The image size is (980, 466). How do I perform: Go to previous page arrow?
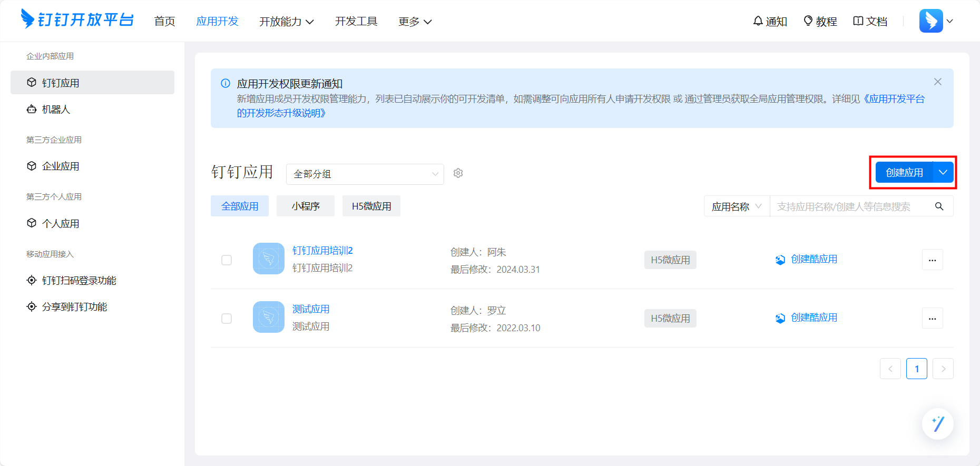[x=890, y=369]
